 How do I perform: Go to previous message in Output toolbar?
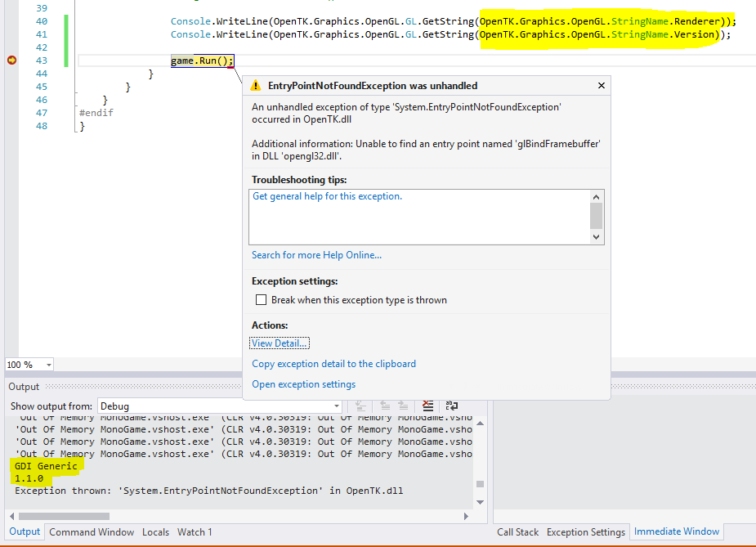pos(385,406)
